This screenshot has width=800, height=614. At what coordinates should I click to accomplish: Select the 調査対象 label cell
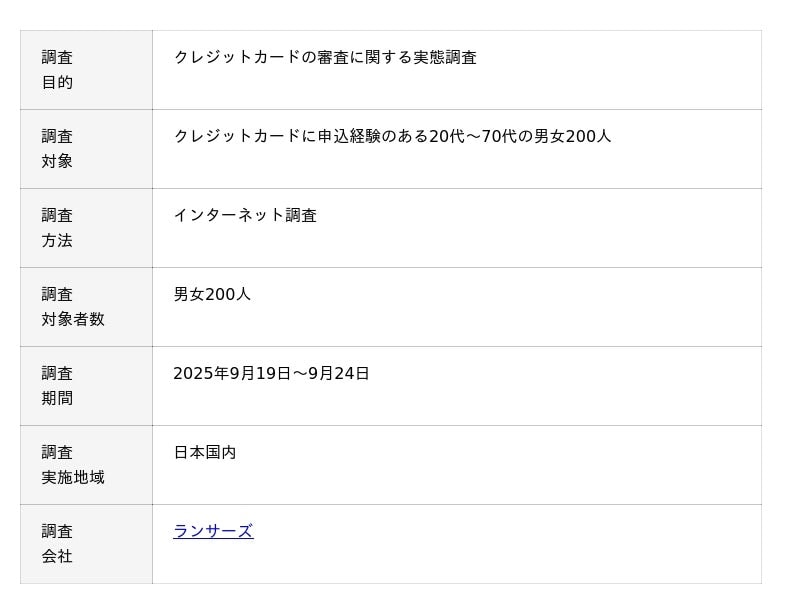pos(86,149)
